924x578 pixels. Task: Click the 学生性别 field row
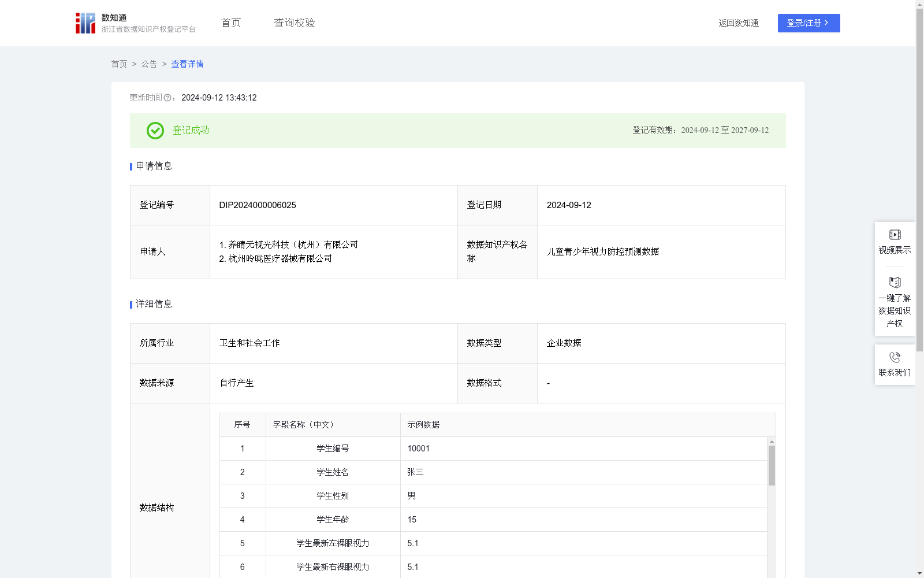click(493, 496)
